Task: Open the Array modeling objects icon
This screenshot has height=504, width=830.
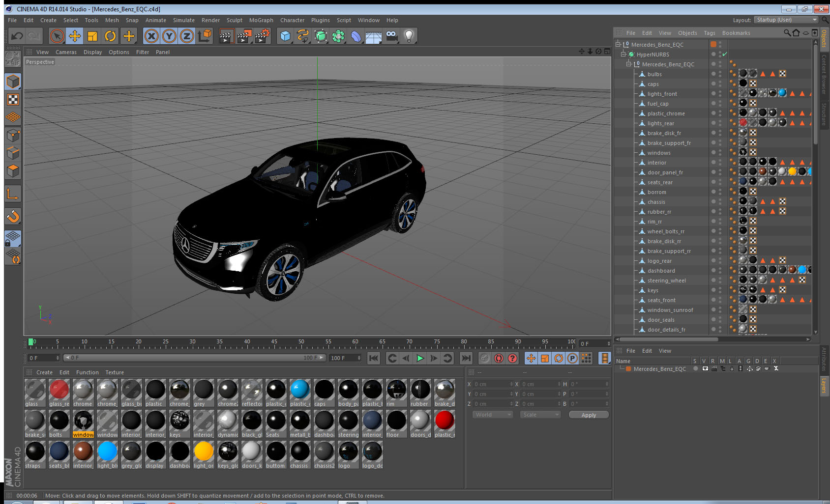Action: tap(338, 36)
